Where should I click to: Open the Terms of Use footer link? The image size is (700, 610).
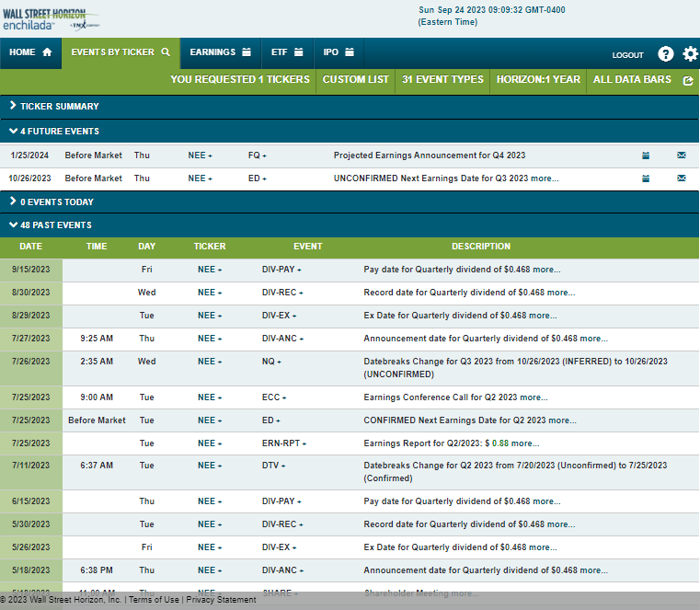[x=154, y=600]
